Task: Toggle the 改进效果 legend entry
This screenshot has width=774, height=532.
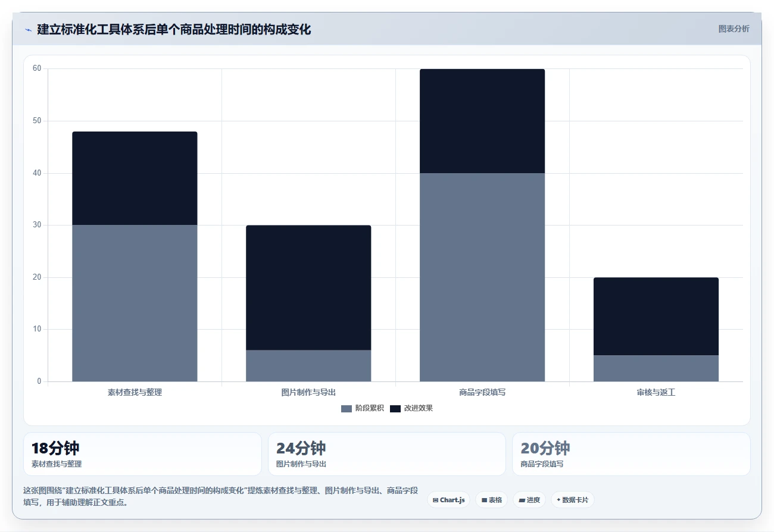Action: click(411, 408)
